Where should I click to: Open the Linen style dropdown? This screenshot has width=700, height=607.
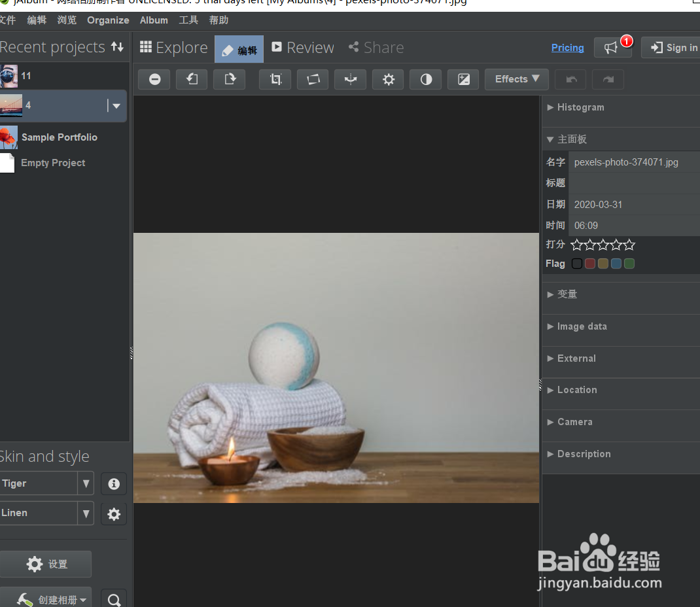(86, 513)
